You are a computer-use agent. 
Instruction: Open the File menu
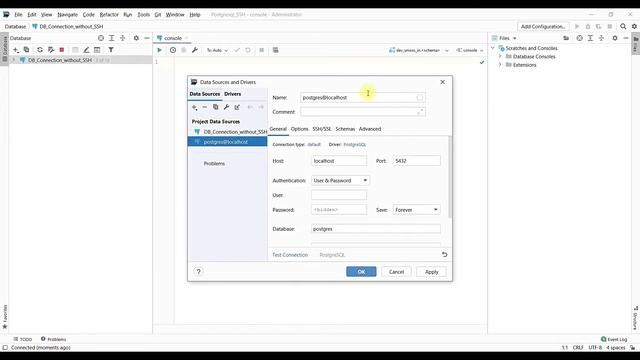[x=18, y=14]
